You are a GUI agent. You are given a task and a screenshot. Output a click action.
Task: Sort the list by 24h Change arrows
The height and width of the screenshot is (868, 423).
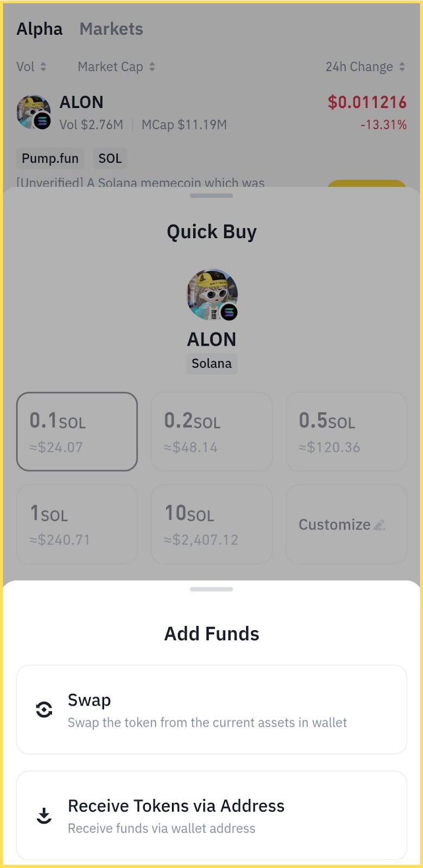402,67
